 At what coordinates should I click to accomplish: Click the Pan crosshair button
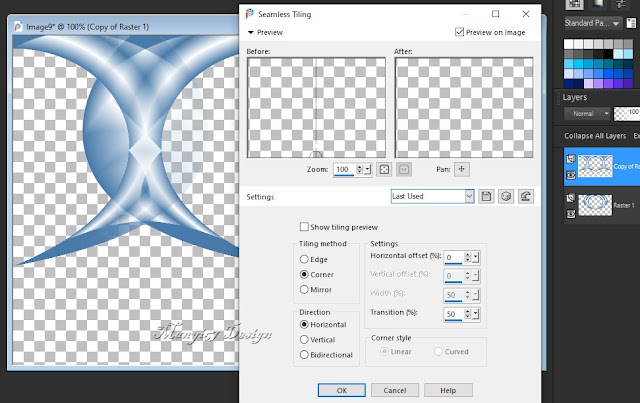coord(462,169)
